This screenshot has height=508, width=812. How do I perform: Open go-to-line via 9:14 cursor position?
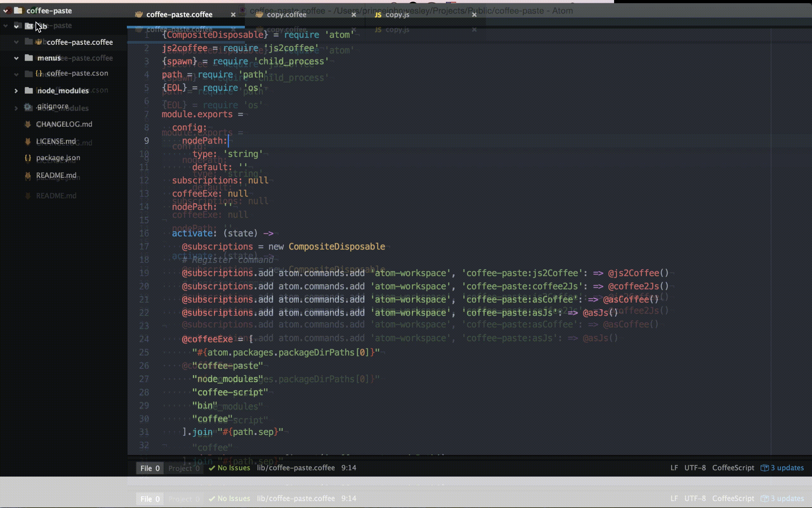[x=349, y=468]
